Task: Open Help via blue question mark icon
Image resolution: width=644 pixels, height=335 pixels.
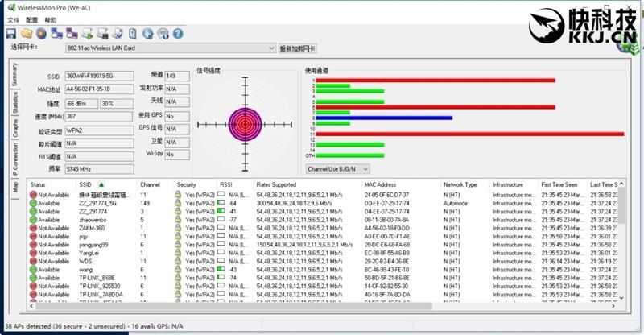Action: pos(178,34)
